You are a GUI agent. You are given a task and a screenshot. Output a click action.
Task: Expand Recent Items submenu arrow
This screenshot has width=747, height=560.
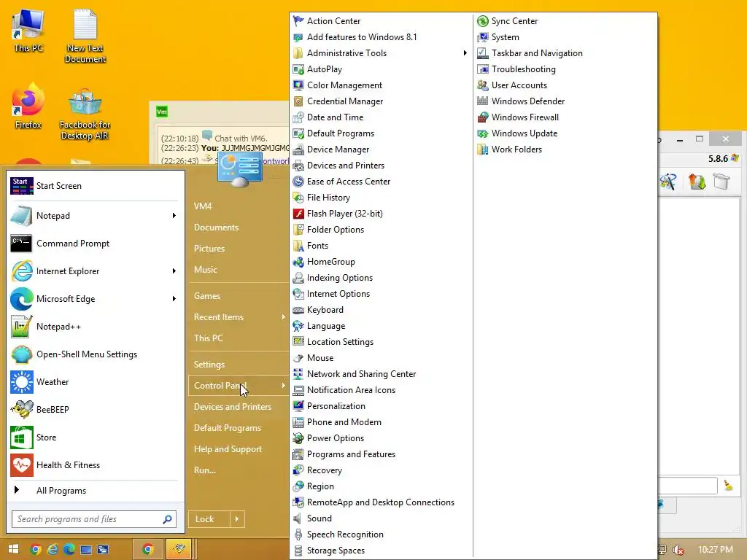pyautogui.click(x=284, y=317)
